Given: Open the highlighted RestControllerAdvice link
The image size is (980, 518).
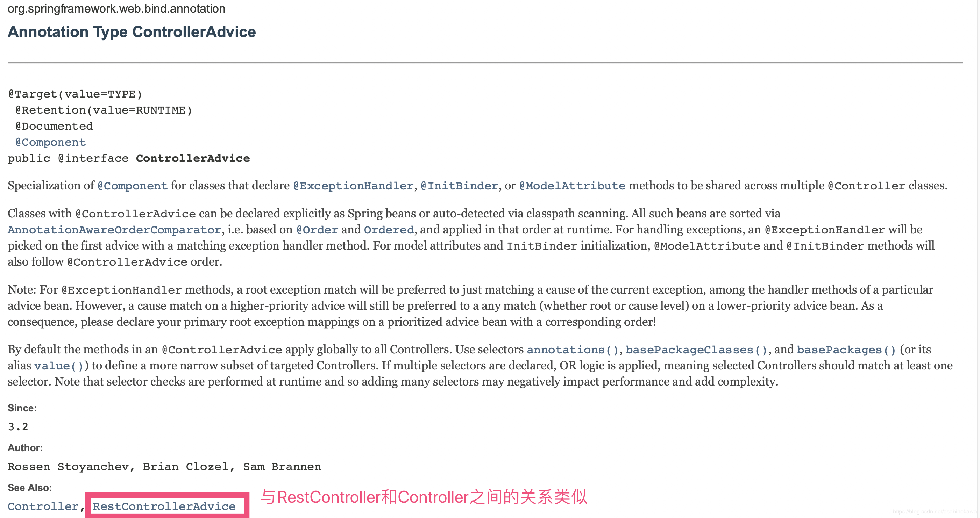Looking at the screenshot, I should 164,506.
